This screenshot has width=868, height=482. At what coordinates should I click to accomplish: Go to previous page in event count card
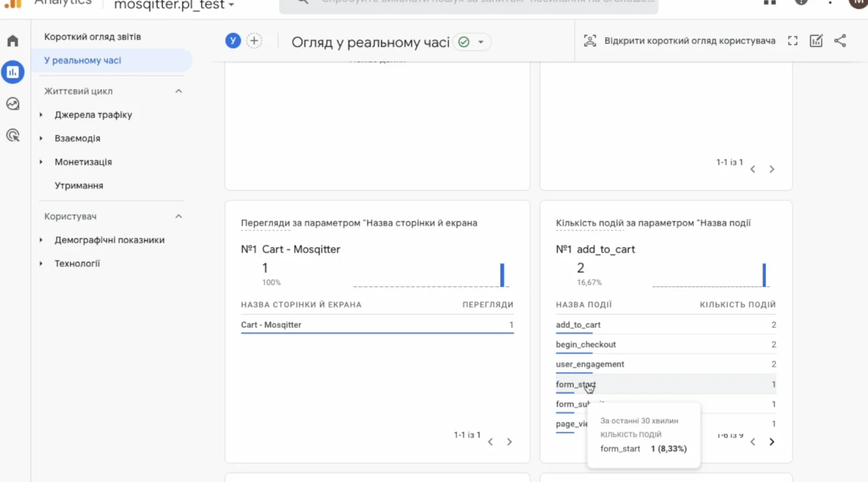click(752, 442)
